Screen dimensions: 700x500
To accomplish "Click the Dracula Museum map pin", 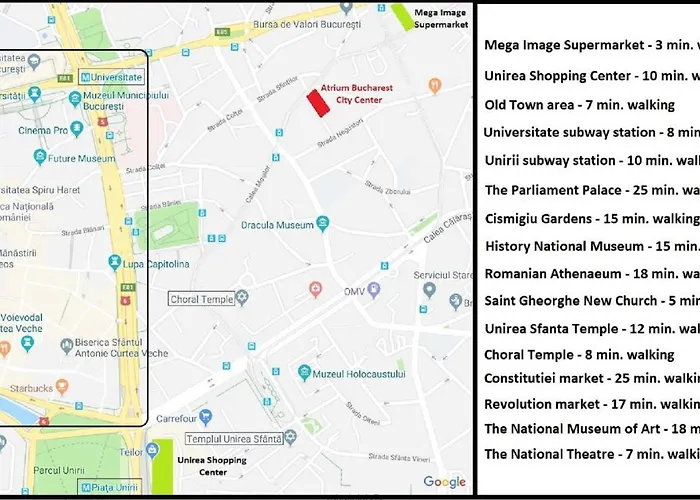I will coord(322,224).
